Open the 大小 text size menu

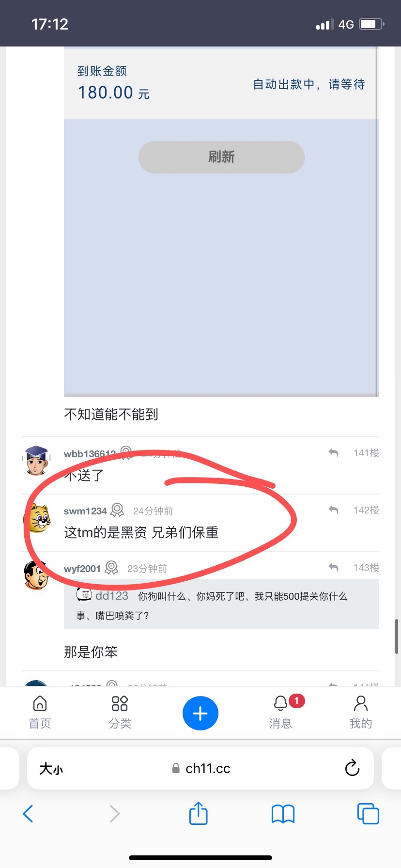(x=51, y=769)
